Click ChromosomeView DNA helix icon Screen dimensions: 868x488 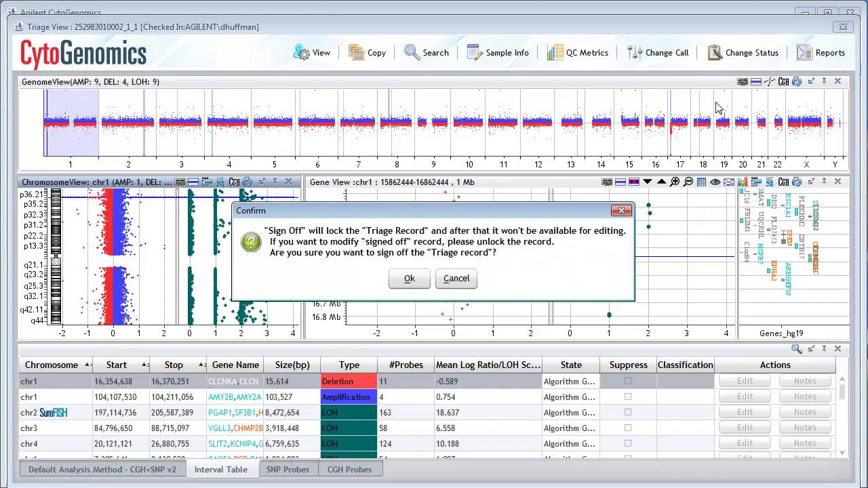pyautogui.click(x=220, y=182)
